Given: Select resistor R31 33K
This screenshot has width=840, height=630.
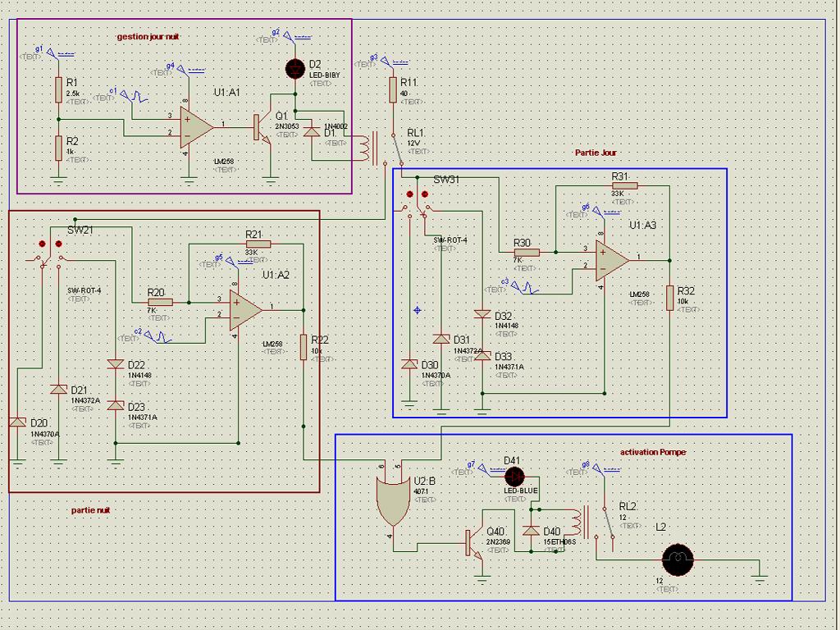Looking at the screenshot, I should 624,186.
